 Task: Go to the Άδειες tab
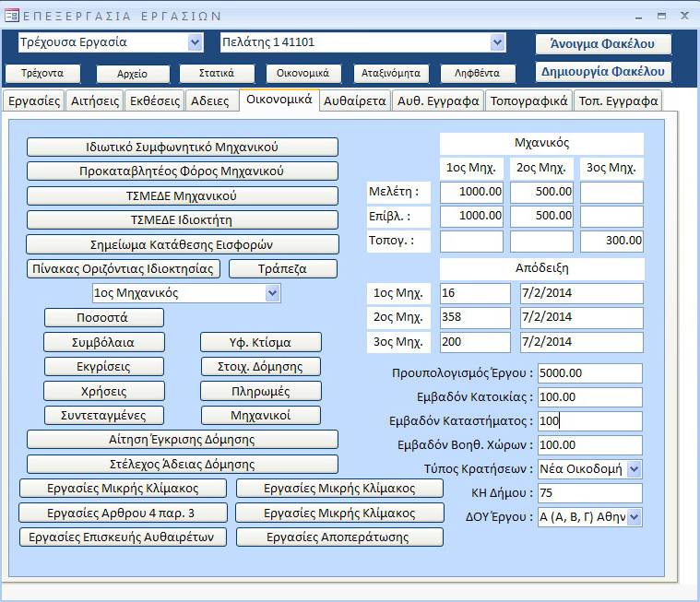209,101
